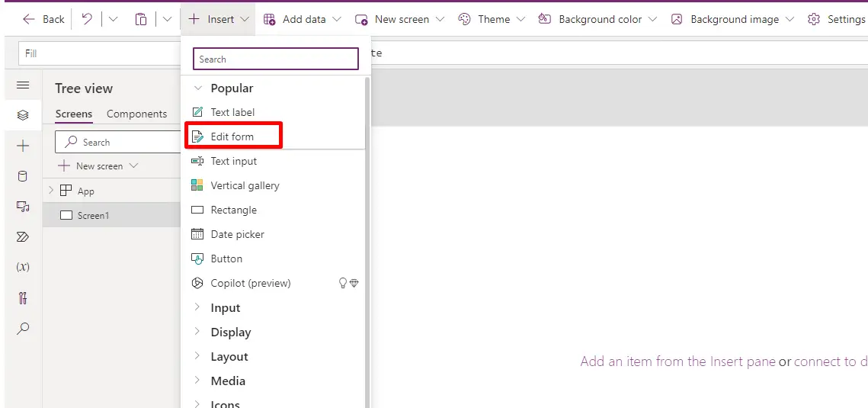Open the Add data menu
This screenshot has height=408, width=868.
[303, 19]
